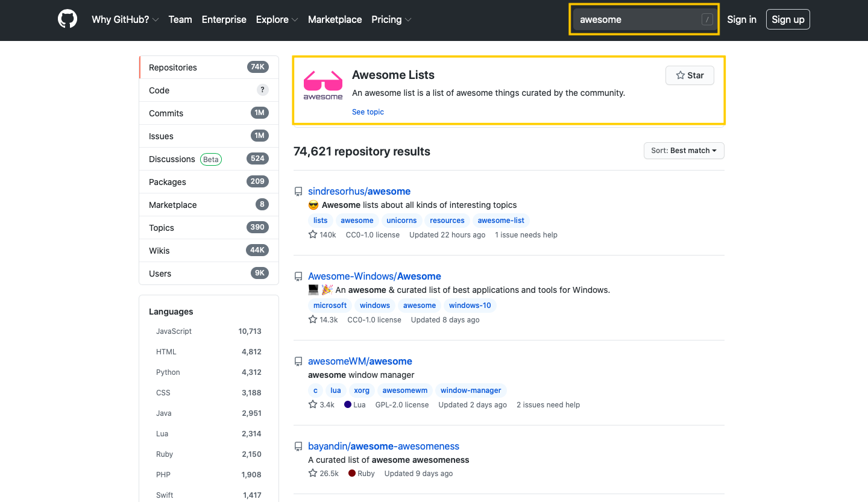Switch to the Issues search filter
Screen dimensions: 868x502
(x=161, y=136)
